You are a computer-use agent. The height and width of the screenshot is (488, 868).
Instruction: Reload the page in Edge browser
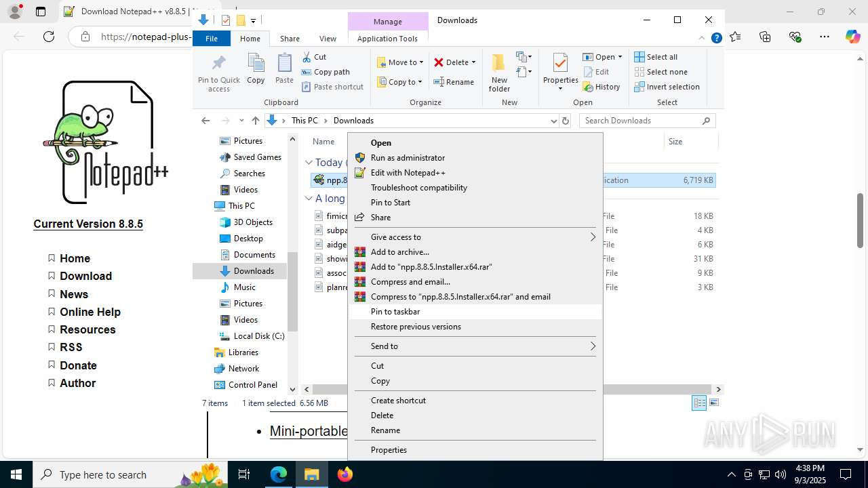(49, 37)
